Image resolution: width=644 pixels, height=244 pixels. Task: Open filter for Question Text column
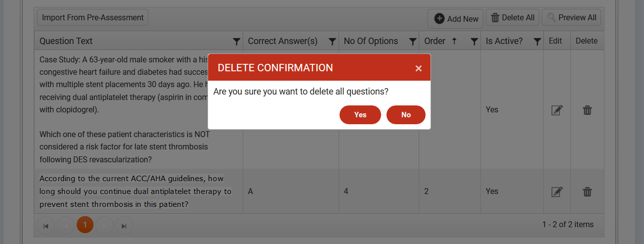237,41
